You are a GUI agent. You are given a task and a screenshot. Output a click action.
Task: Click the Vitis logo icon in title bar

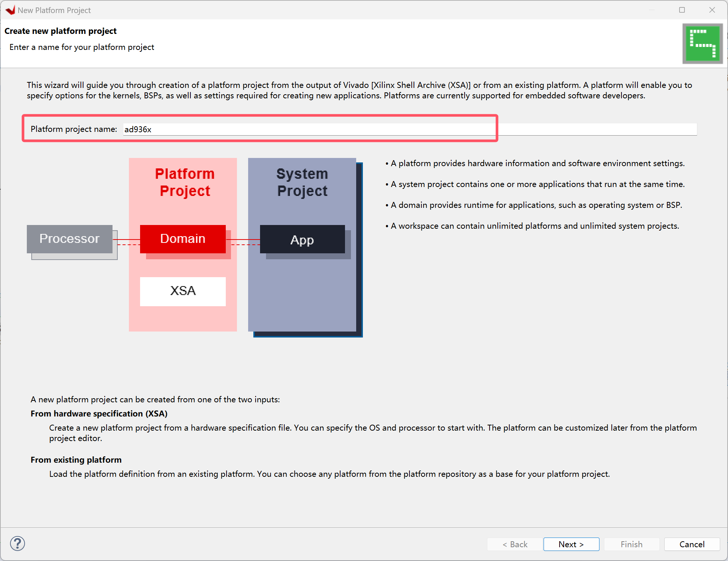point(10,10)
